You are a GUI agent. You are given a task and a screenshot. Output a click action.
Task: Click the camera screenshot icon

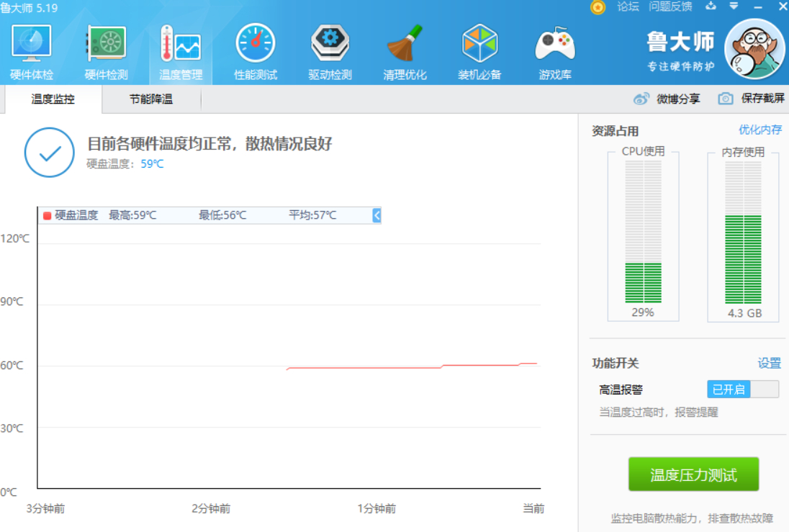point(725,99)
